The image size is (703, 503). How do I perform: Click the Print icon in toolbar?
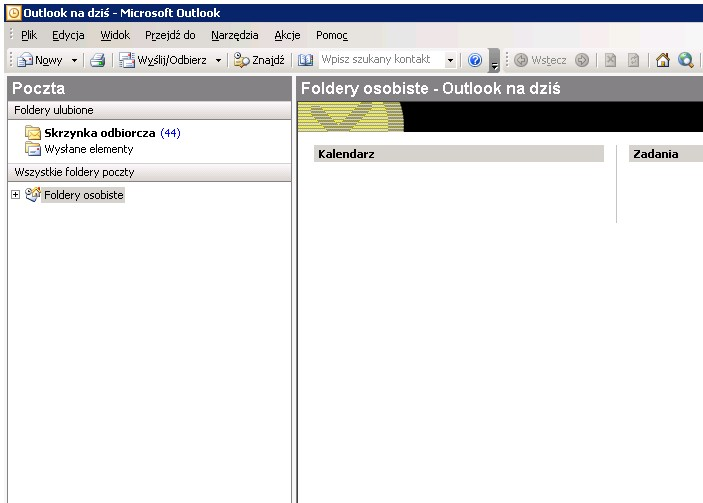click(x=97, y=60)
